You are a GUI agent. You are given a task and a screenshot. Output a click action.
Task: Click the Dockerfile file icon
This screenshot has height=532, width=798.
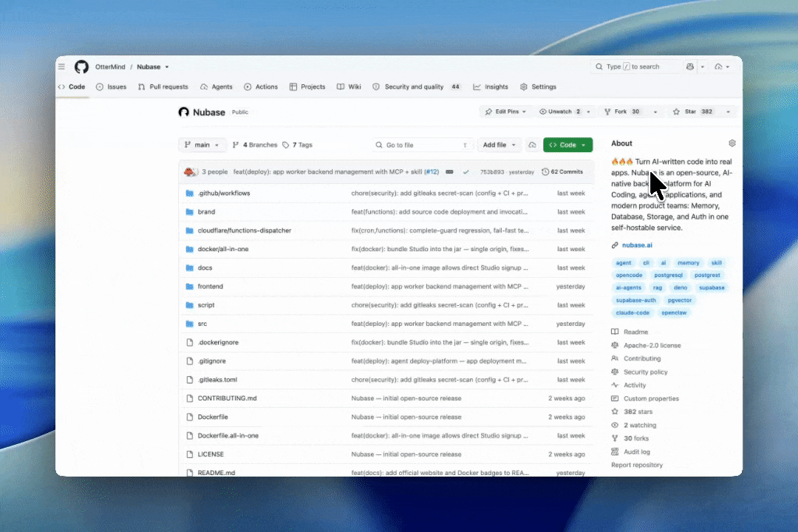click(190, 417)
